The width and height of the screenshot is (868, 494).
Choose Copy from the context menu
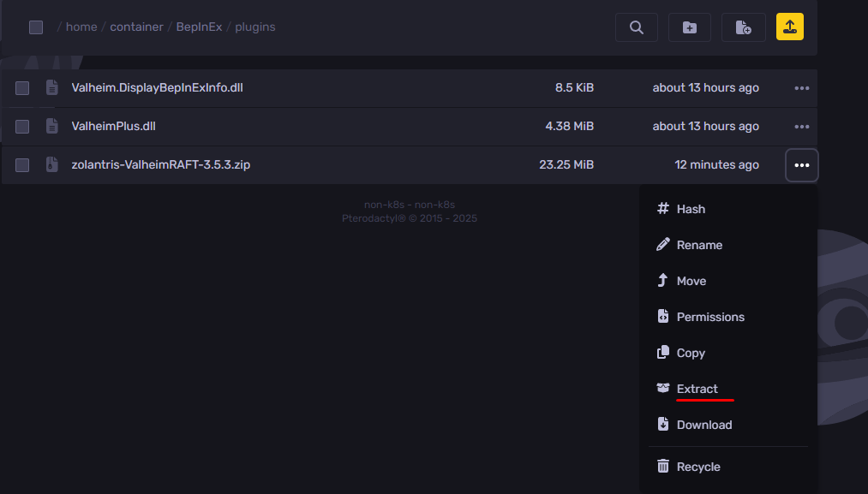[x=728, y=353]
